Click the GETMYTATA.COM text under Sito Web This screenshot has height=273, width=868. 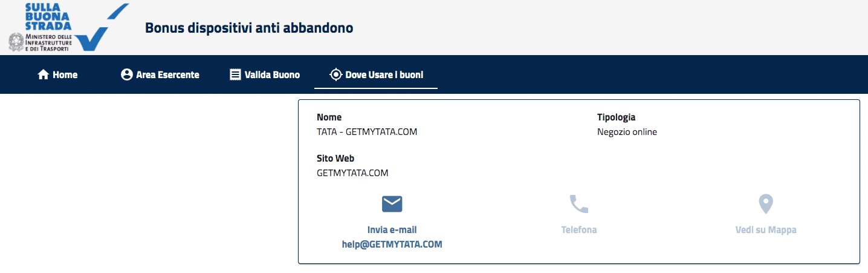click(352, 173)
